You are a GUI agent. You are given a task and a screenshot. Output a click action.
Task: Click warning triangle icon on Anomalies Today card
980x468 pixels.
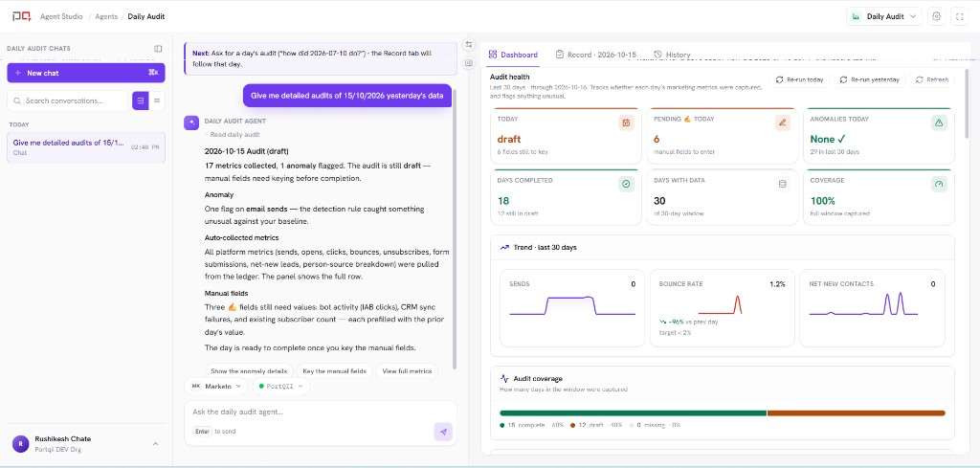[939, 123]
